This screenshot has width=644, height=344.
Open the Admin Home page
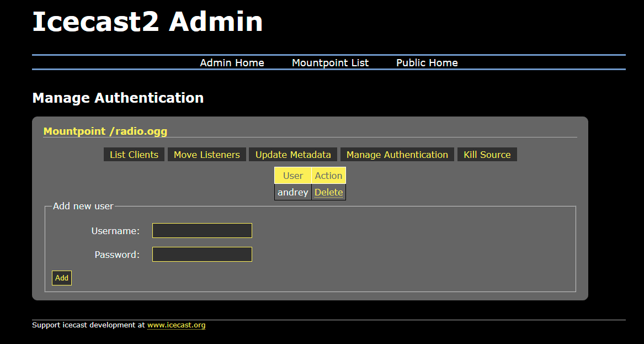232,63
